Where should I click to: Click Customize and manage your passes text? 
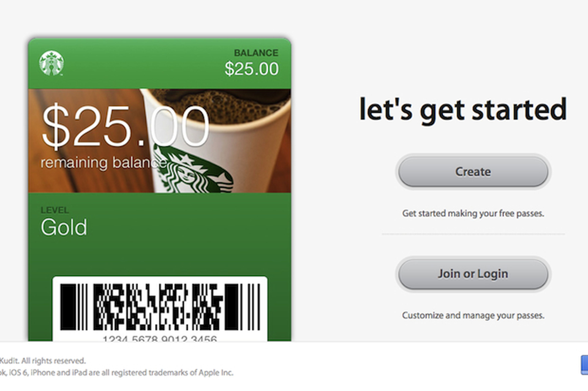[473, 316]
